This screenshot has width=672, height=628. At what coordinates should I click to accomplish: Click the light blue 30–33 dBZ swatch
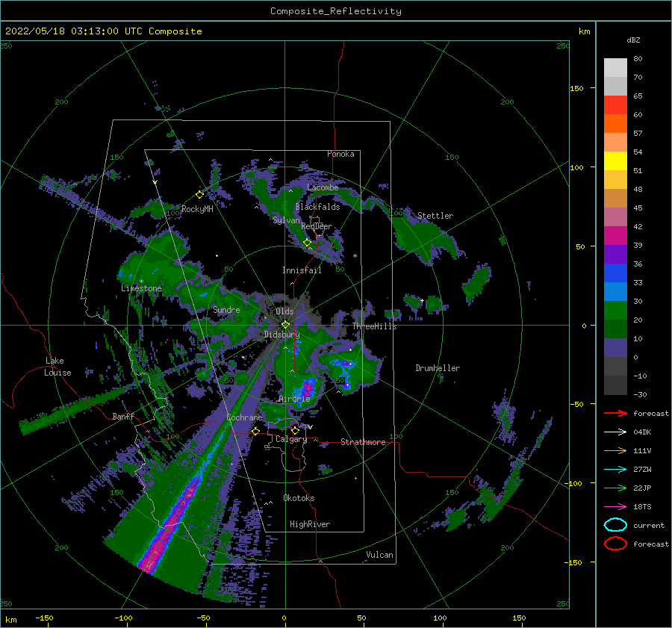point(615,291)
